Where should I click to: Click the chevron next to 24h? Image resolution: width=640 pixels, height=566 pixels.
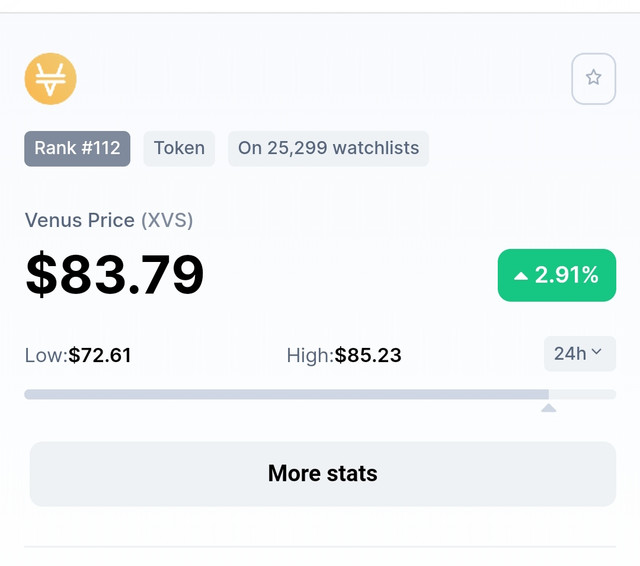click(596, 352)
